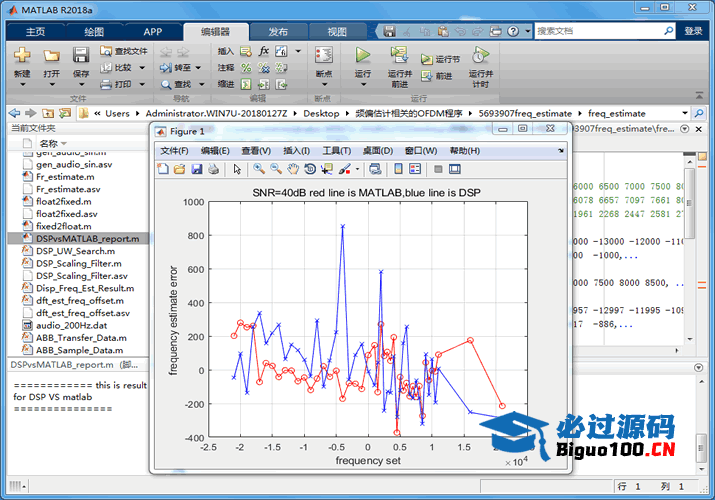Click New Figure icon in Figure 1 toolbar

coord(163,169)
